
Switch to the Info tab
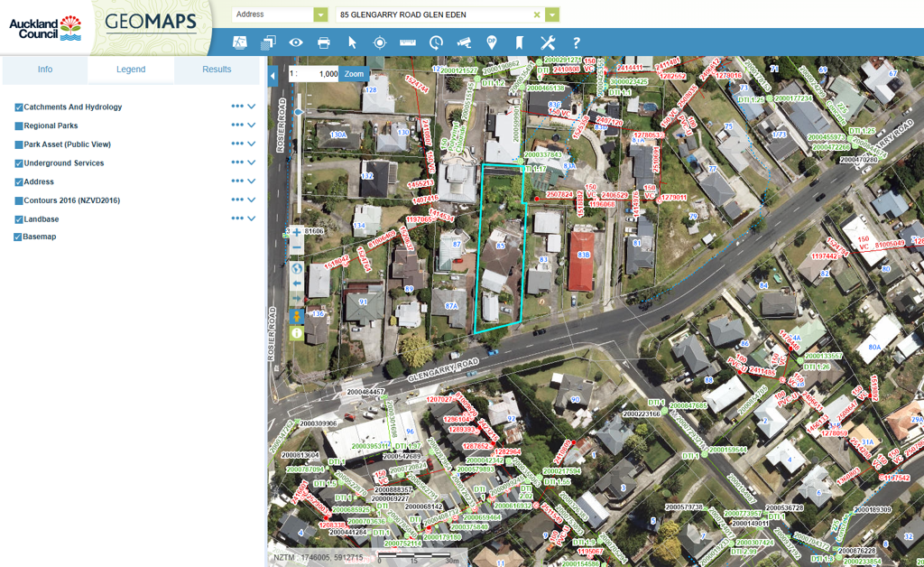(x=45, y=70)
